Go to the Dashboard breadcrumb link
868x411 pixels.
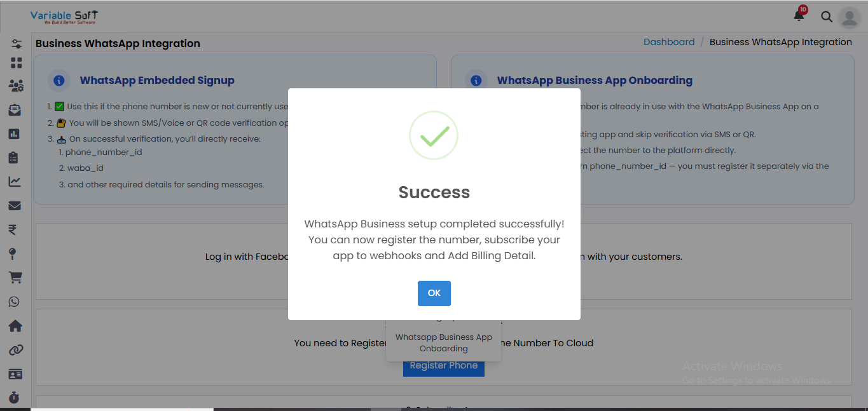668,42
